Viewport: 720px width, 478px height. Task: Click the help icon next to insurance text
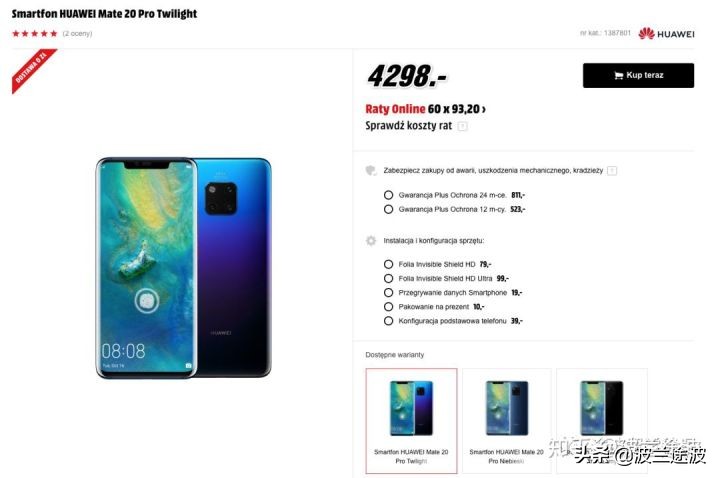[x=612, y=171]
